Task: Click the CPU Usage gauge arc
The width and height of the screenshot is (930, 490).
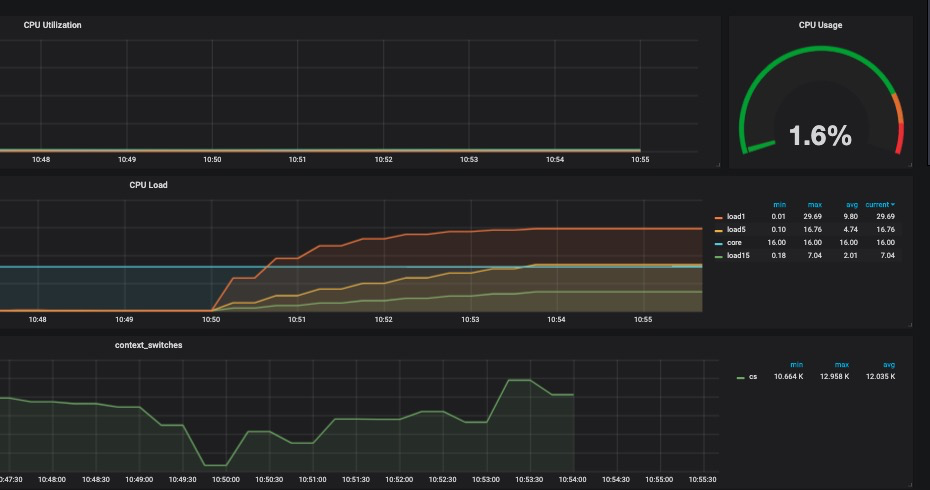Action: point(821,50)
